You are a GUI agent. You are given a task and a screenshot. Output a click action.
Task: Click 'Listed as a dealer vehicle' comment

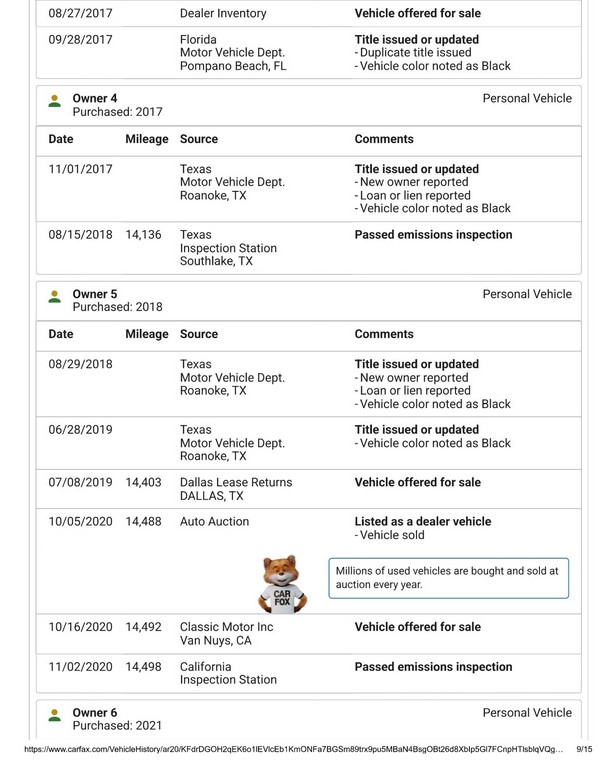[423, 522]
